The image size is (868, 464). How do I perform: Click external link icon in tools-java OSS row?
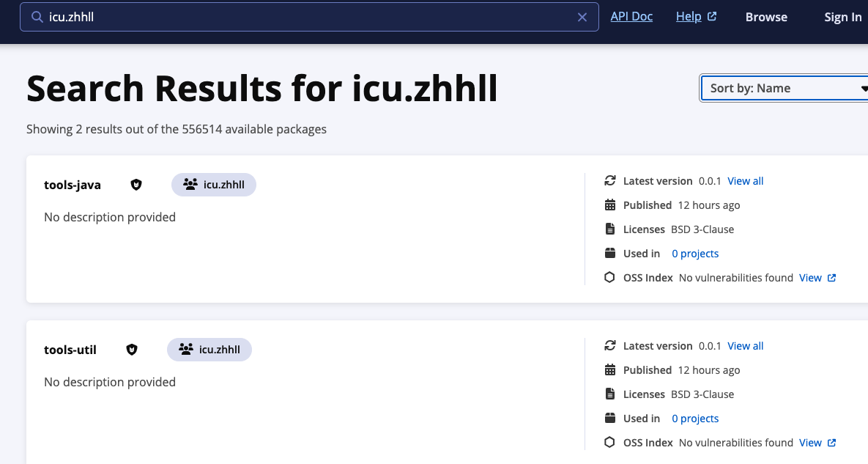point(831,278)
